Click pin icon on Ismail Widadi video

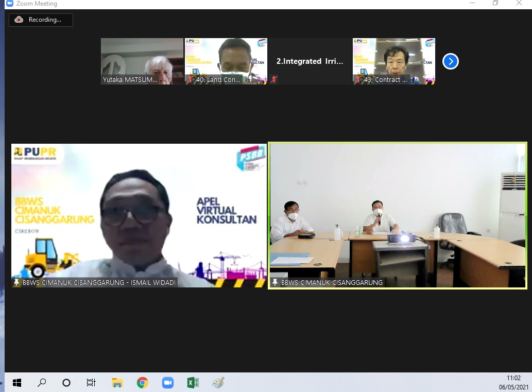point(16,282)
